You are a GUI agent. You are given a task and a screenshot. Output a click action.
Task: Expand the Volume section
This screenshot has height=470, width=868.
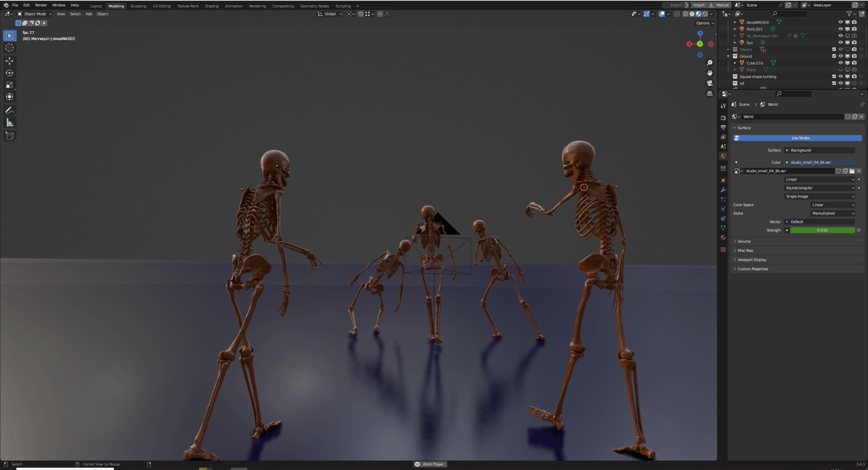click(x=744, y=241)
